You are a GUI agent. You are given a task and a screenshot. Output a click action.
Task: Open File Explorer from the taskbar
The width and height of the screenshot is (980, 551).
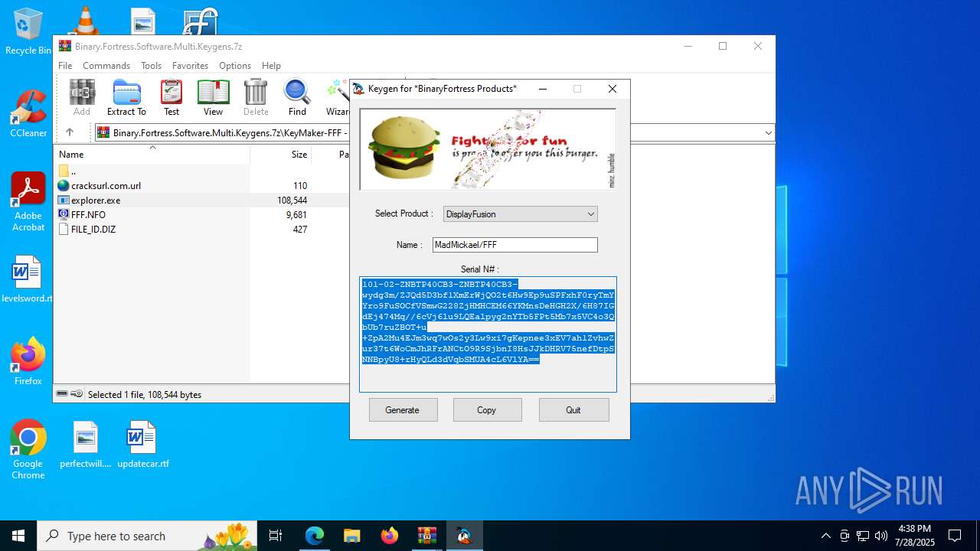click(x=351, y=536)
